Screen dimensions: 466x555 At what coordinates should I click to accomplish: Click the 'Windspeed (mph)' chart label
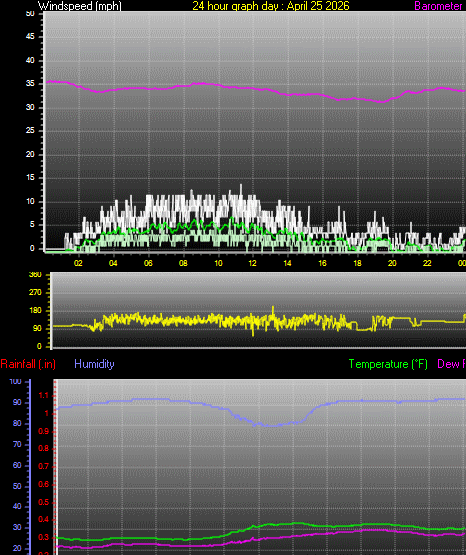click(x=80, y=6)
